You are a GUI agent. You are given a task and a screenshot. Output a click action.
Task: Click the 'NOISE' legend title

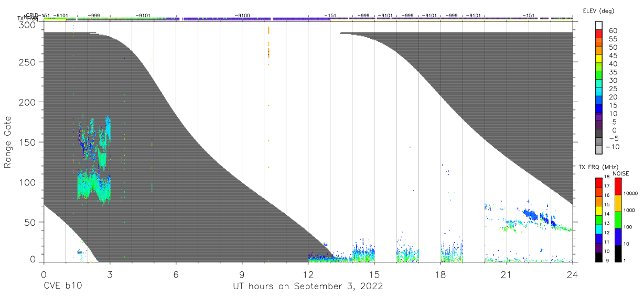(621, 173)
